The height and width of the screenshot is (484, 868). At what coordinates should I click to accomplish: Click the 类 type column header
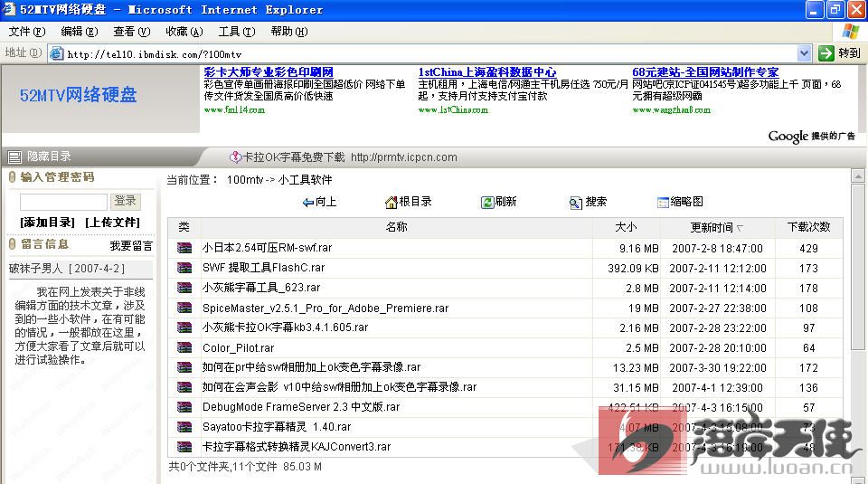184,227
